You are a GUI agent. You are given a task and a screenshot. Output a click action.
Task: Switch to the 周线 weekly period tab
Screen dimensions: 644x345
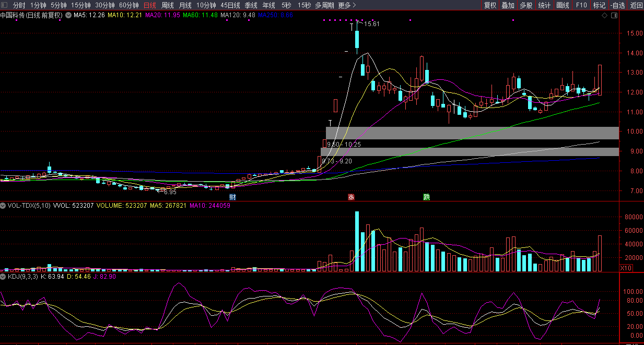(x=168, y=5)
